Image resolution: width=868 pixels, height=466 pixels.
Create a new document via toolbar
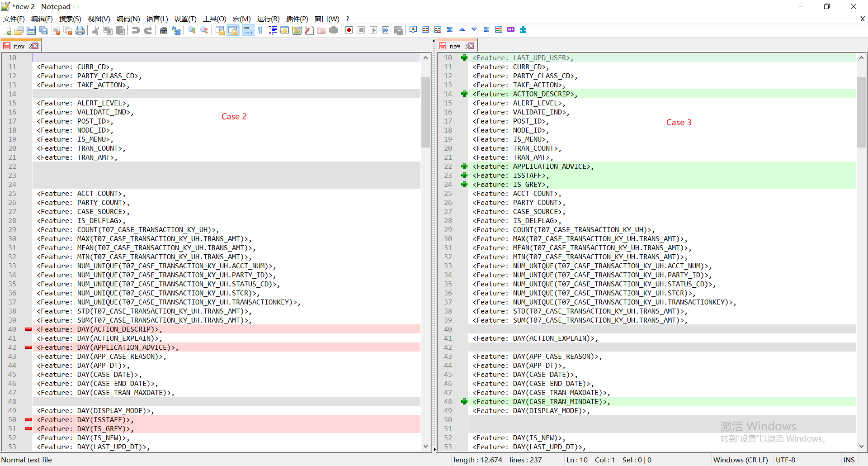point(7,30)
